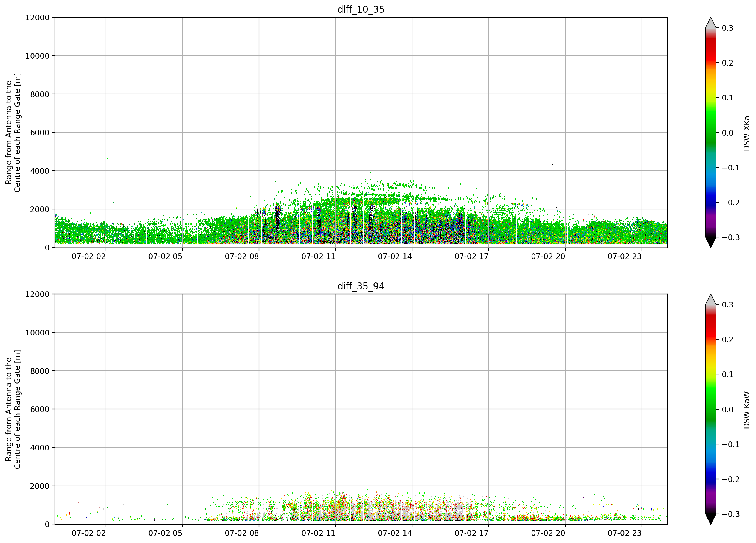Image resolution: width=756 pixels, height=543 pixels.
Task: Click the 10000 y-tick in diff_10_35 plot
Action: click(x=37, y=56)
